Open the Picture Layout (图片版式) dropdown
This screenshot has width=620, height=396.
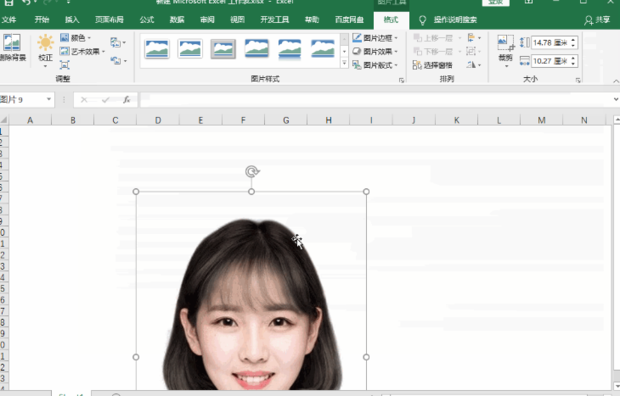pyautogui.click(x=375, y=65)
